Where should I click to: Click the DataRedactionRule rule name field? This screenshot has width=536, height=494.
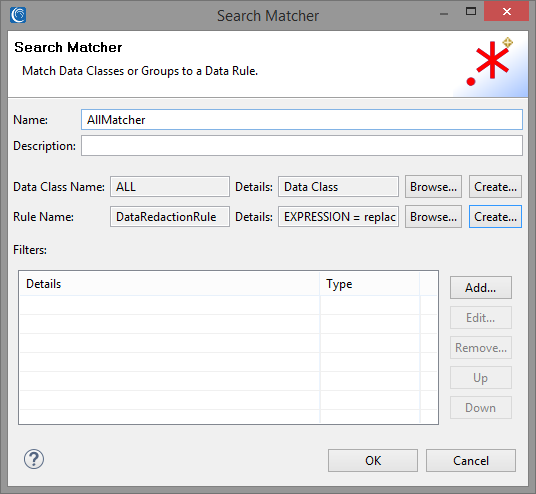click(x=170, y=217)
